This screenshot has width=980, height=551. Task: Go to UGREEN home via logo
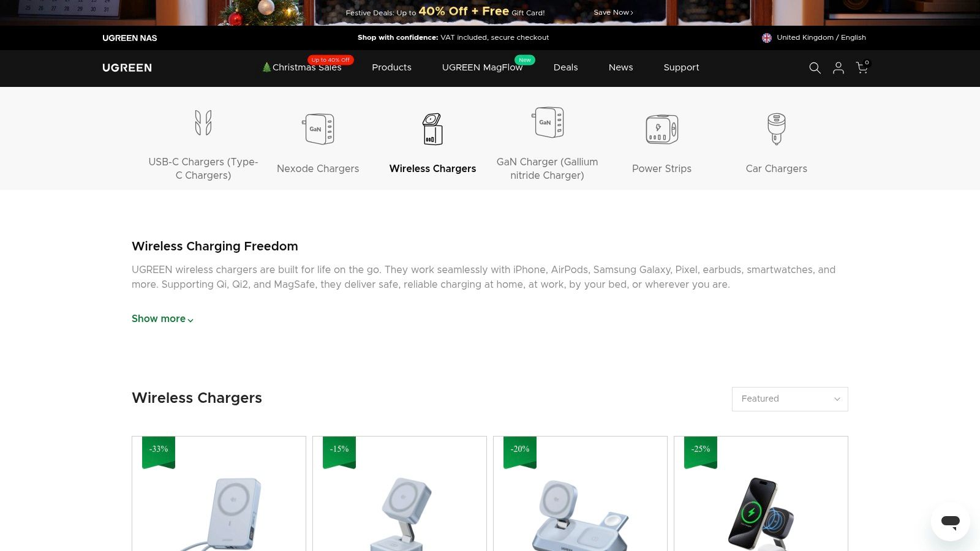coord(127,68)
